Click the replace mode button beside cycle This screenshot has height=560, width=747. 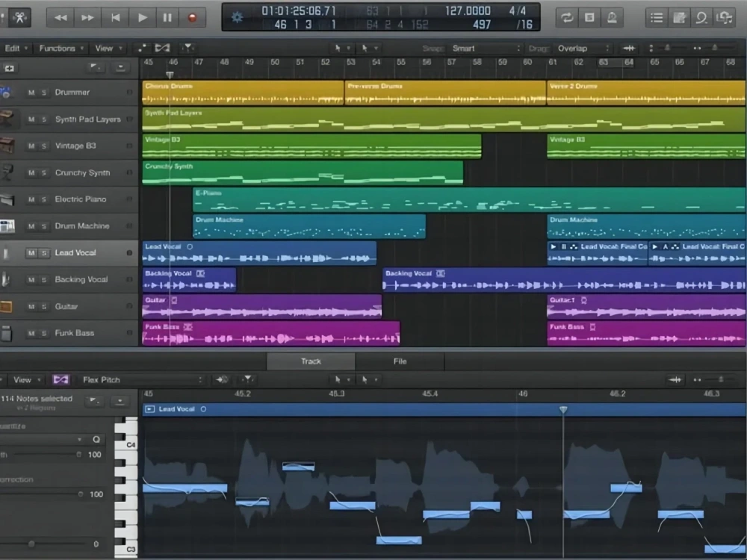coord(589,18)
